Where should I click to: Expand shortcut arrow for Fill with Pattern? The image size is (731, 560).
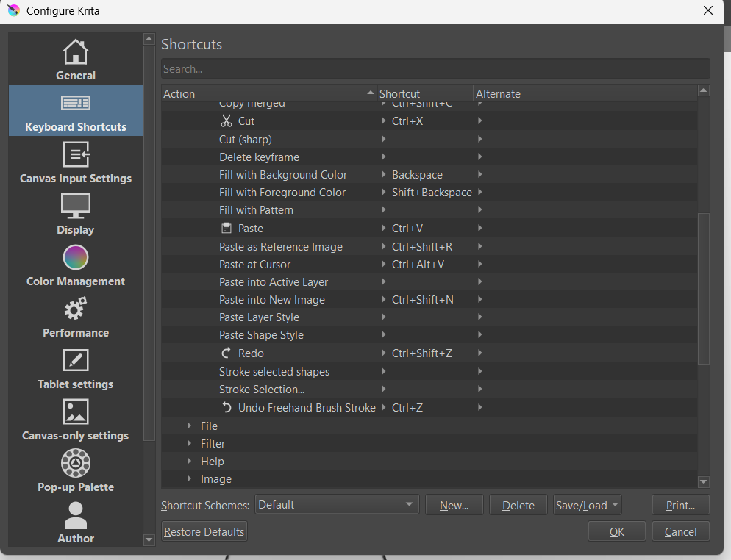tap(383, 210)
